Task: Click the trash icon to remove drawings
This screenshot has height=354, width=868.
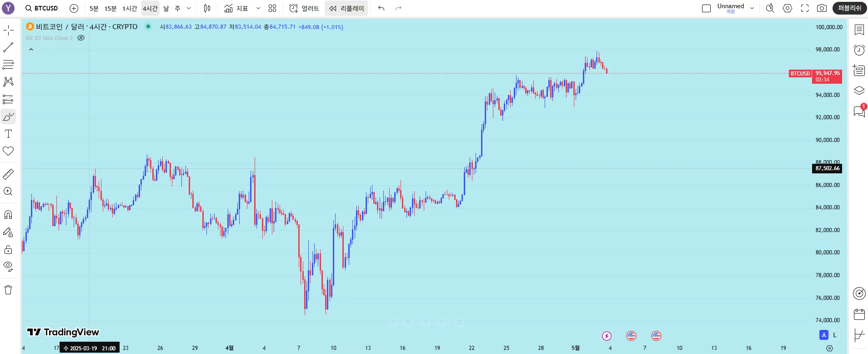Action: [x=8, y=290]
